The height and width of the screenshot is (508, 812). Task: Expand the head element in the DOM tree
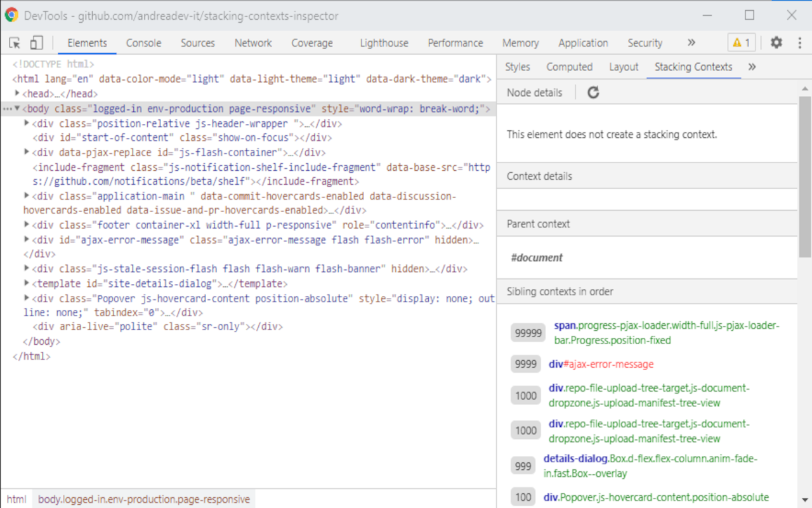click(x=18, y=93)
